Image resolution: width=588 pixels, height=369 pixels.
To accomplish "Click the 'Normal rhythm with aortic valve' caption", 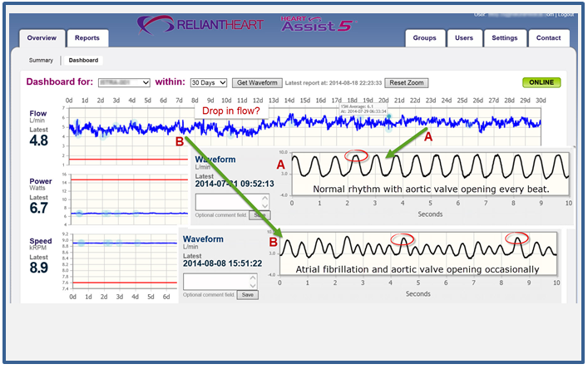I will coord(431,189).
